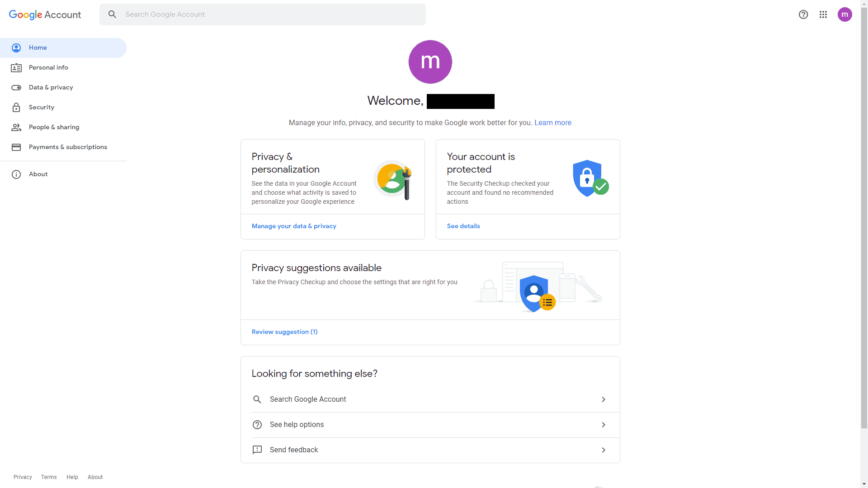Click Your account is protected heading
Viewport: 868px width, 488px height.
point(481,163)
